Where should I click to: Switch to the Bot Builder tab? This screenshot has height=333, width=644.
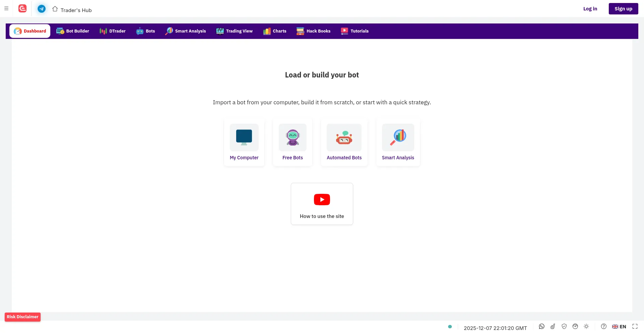click(73, 31)
